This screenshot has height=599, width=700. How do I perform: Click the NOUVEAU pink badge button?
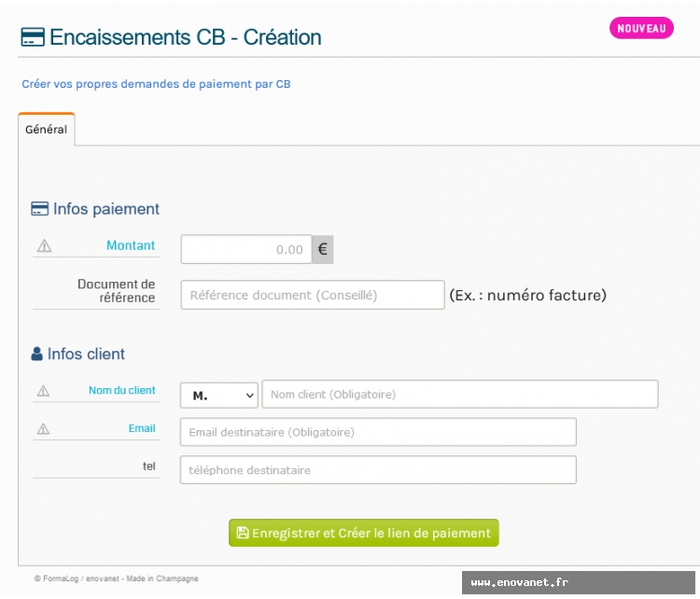click(x=641, y=28)
